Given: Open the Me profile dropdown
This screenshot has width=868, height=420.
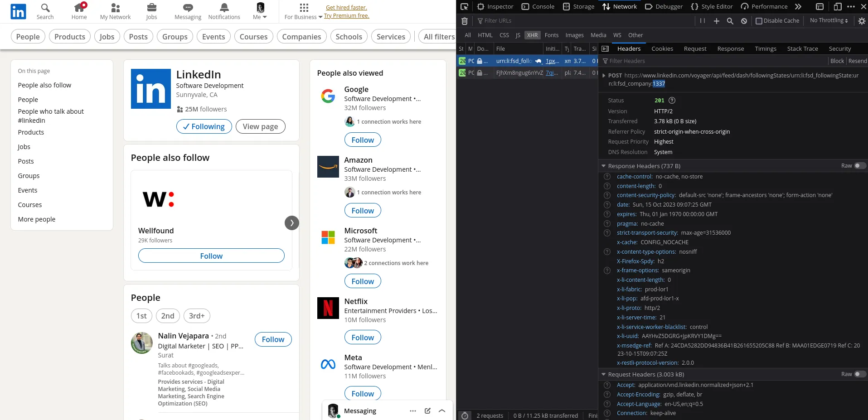Looking at the screenshot, I should pyautogui.click(x=260, y=12).
